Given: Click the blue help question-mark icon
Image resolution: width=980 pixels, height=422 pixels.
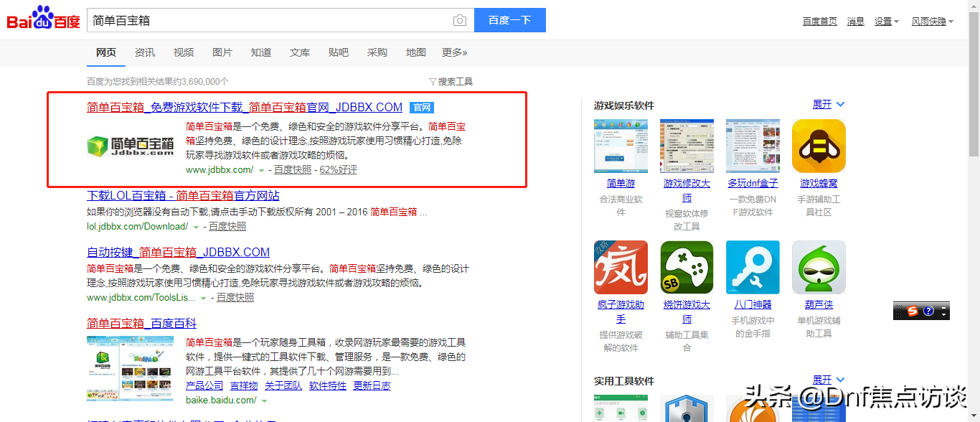Looking at the screenshot, I should (928, 311).
